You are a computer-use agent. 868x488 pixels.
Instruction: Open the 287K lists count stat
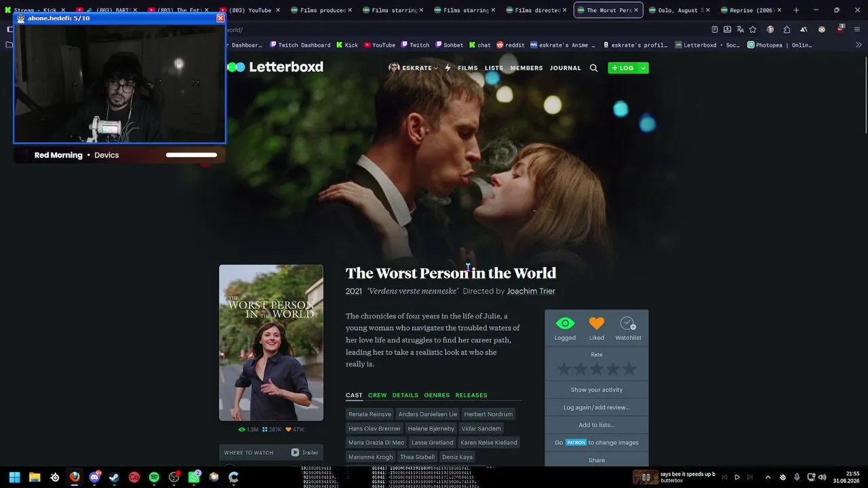click(272, 430)
